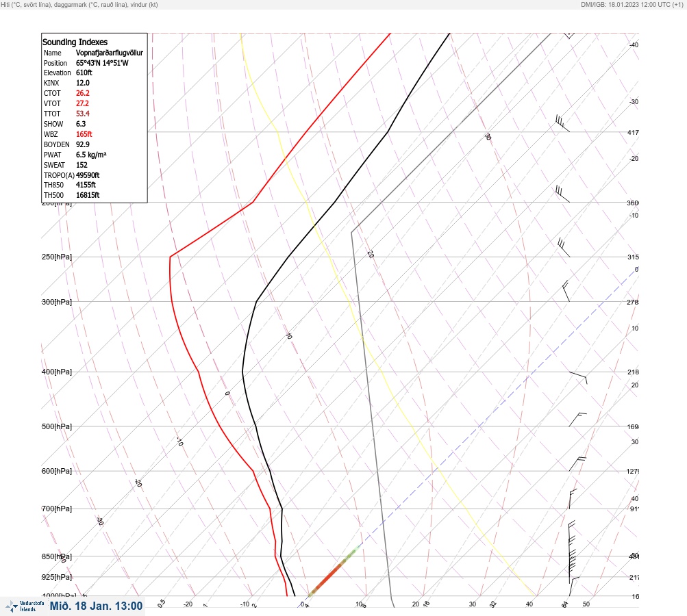This screenshot has height=616, width=687.
Task: Click the Elevation value 610ft
Action: (x=84, y=73)
